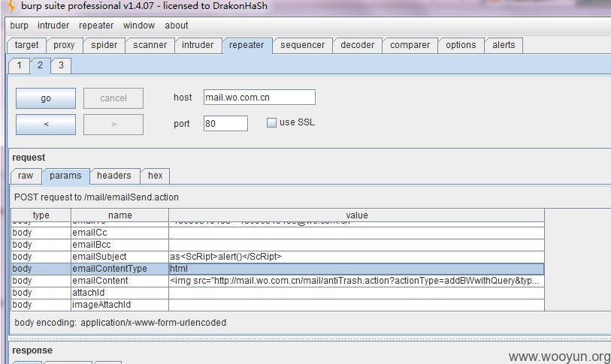The image size is (611, 364).
Task: Switch request view to hex tab
Action: [155, 176]
